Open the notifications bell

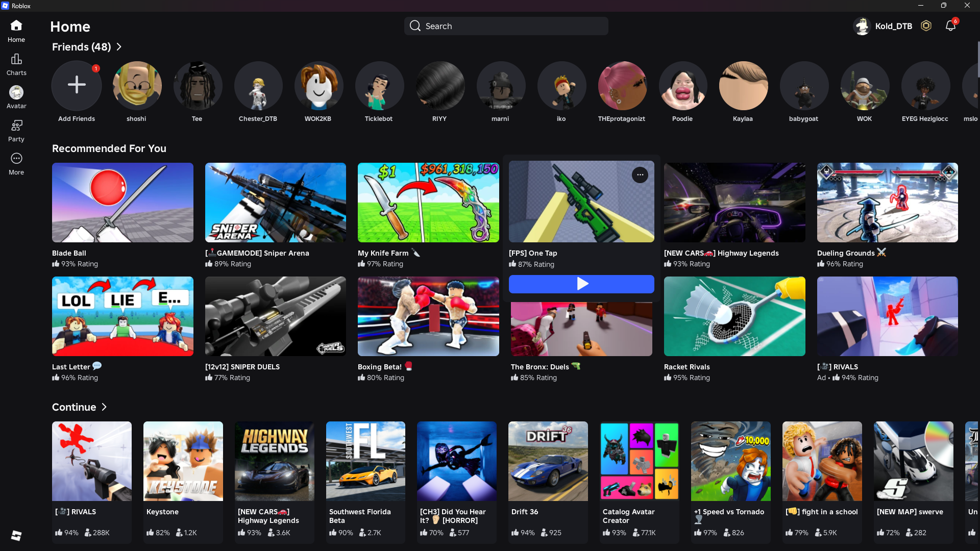(950, 26)
